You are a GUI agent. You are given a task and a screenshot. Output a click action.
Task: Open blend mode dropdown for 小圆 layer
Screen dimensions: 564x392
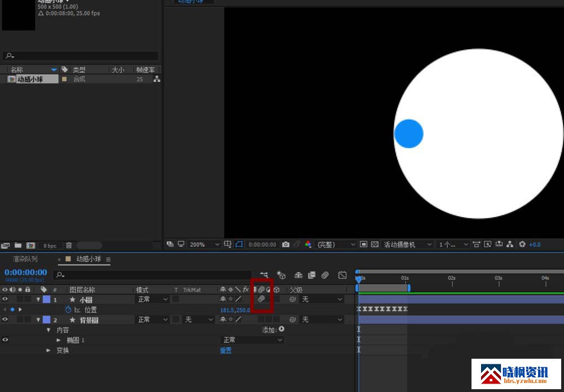(152, 299)
